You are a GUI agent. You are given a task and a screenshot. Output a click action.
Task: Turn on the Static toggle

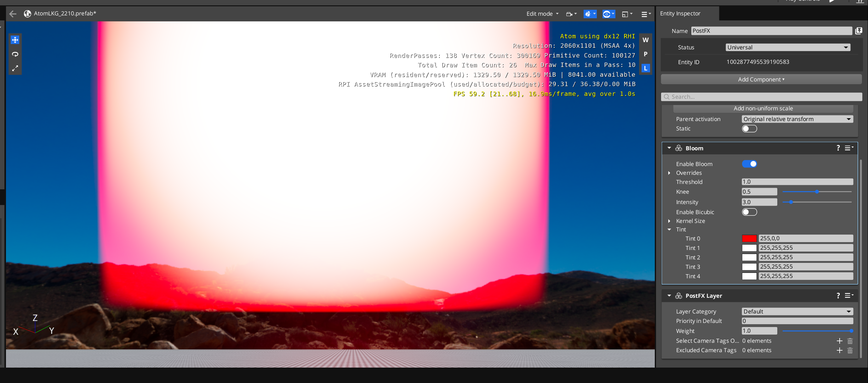tap(749, 129)
